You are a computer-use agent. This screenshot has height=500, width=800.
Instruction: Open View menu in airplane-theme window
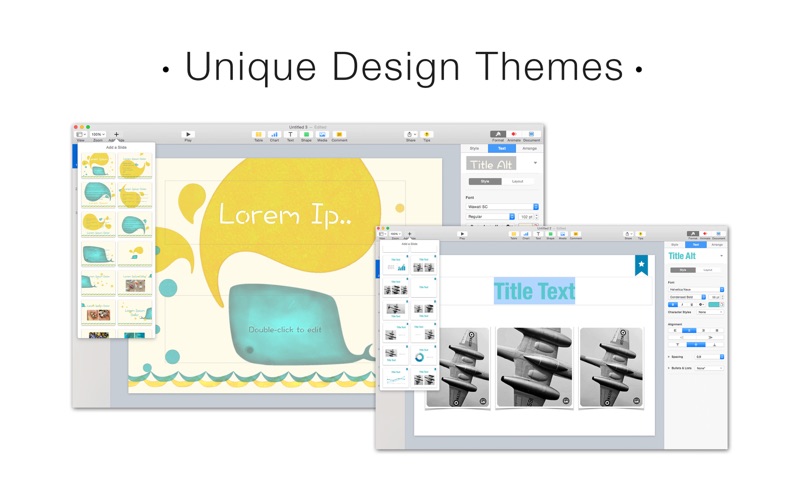coord(382,234)
